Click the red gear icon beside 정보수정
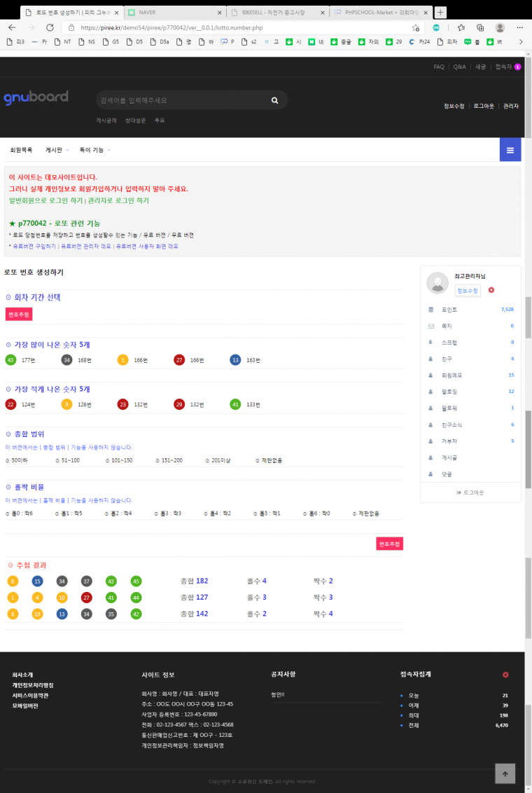Screen dimensions: 532x793 (491, 290)
